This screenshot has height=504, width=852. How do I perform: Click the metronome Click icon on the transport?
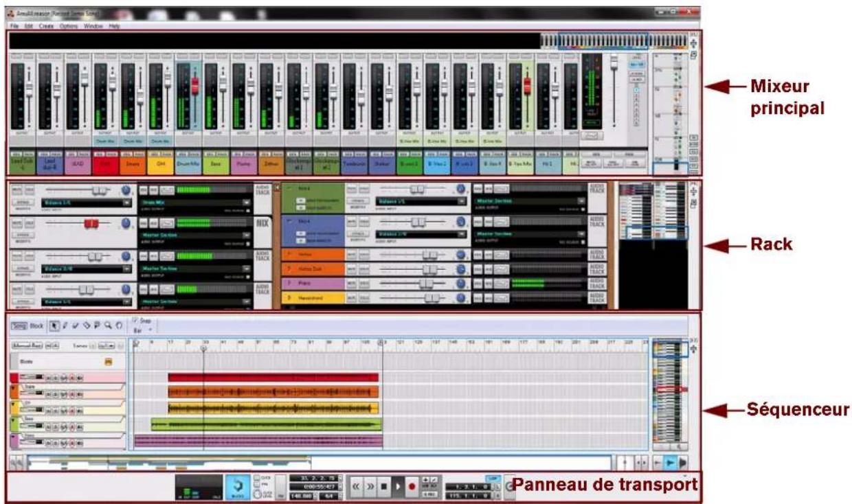point(256,477)
